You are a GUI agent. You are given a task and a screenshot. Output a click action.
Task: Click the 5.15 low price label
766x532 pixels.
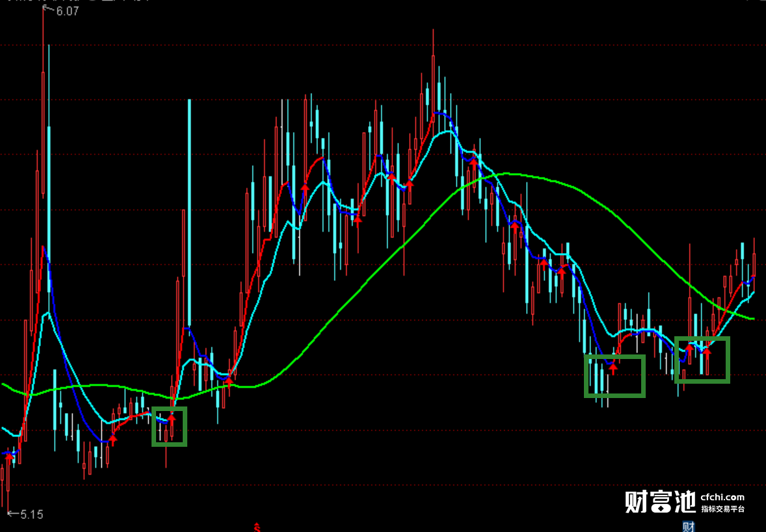click(x=32, y=514)
